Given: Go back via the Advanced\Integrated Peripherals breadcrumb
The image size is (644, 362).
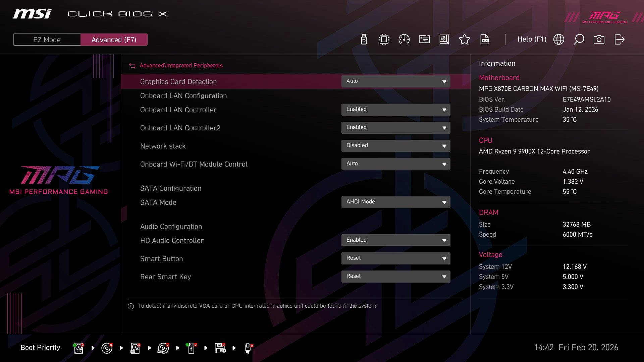Looking at the screenshot, I should coord(181,65).
